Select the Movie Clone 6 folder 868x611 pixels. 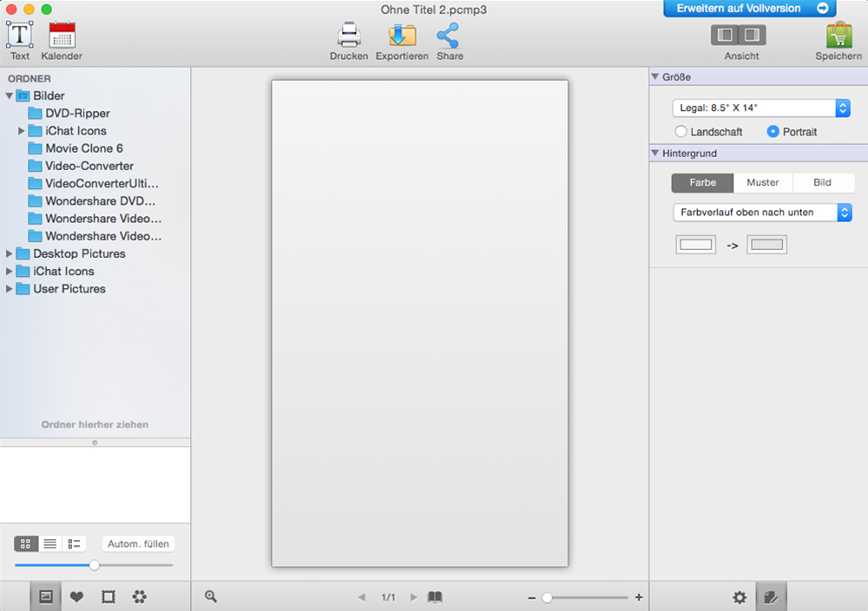pos(83,148)
